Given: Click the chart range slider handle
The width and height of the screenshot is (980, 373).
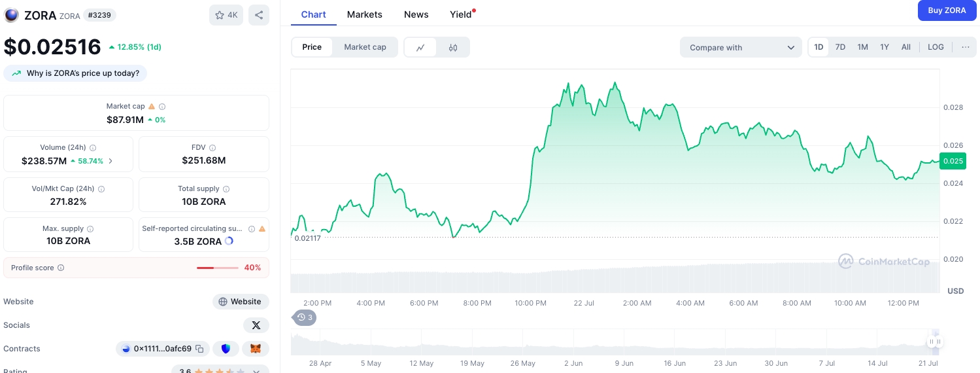Looking at the screenshot, I should pos(935,342).
